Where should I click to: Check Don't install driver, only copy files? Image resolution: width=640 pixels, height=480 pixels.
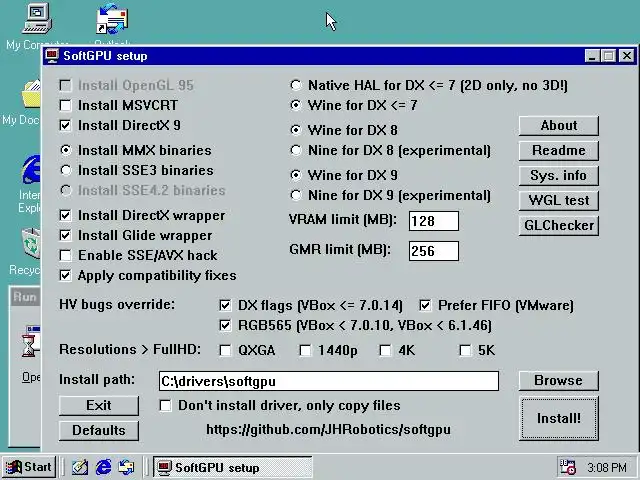[x=165, y=405]
